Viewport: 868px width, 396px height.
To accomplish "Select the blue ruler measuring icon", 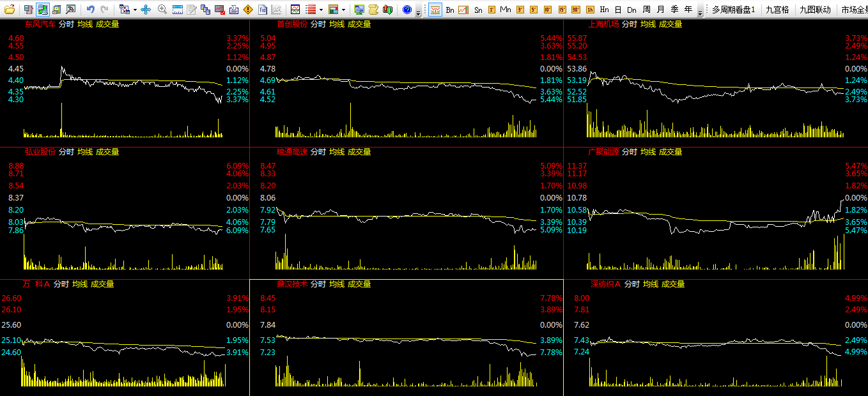I will pos(178,10).
